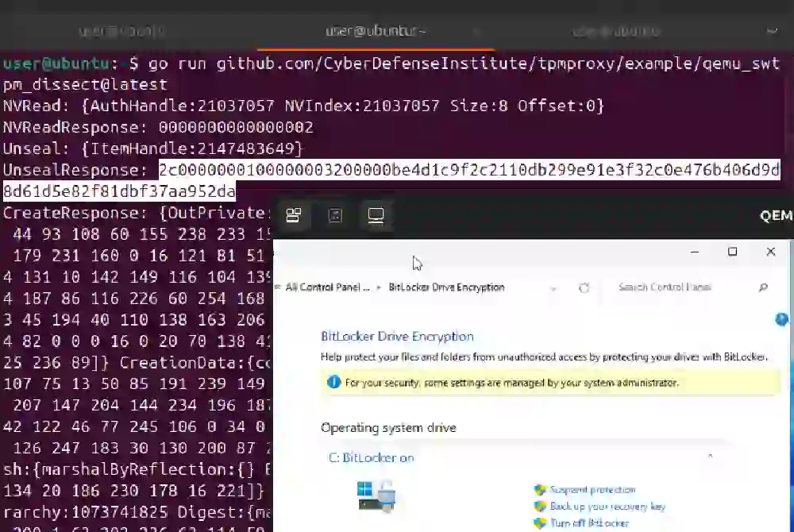Click the search magnifier icon
This screenshot has height=532, width=794.
point(762,287)
